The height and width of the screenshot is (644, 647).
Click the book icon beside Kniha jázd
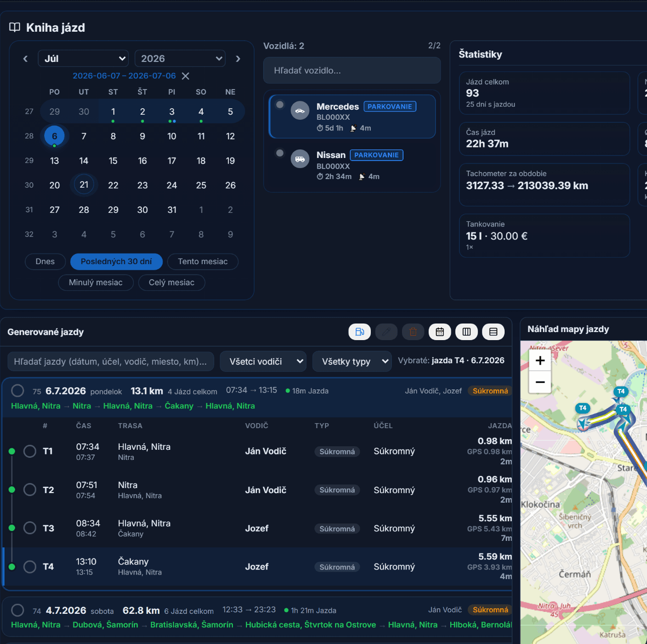tap(15, 27)
